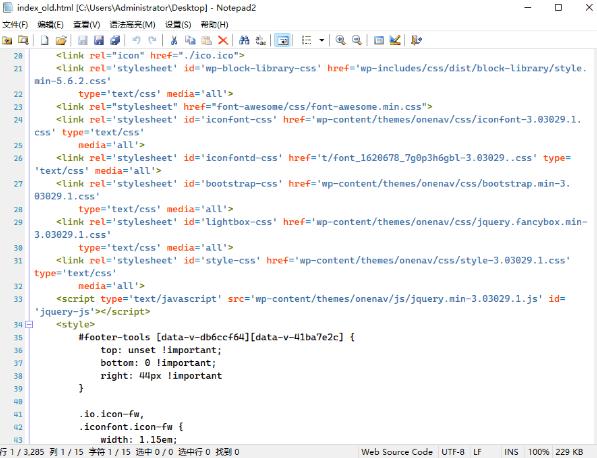
Task: Maximize the Notepad2 window
Action: (x=558, y=8)
